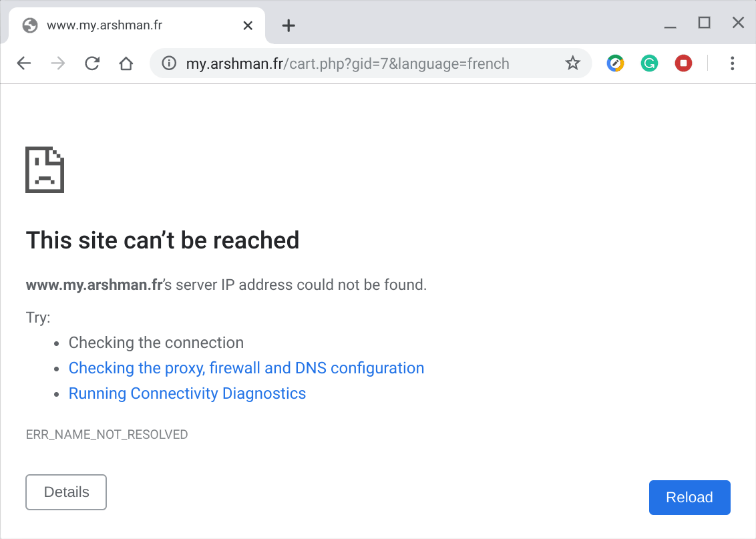Click the "Checking the connection" suggestion text

pyautogui.click(x=156, y=342)
